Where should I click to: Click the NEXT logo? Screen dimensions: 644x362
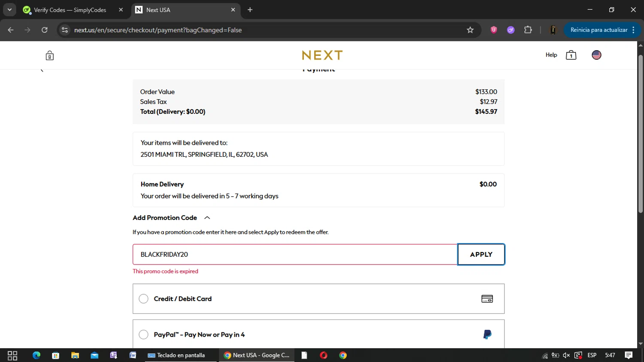(x=322, y=55)
